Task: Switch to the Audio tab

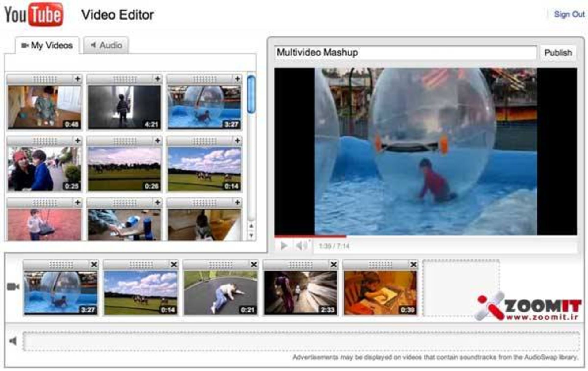Action: (106, 45)
